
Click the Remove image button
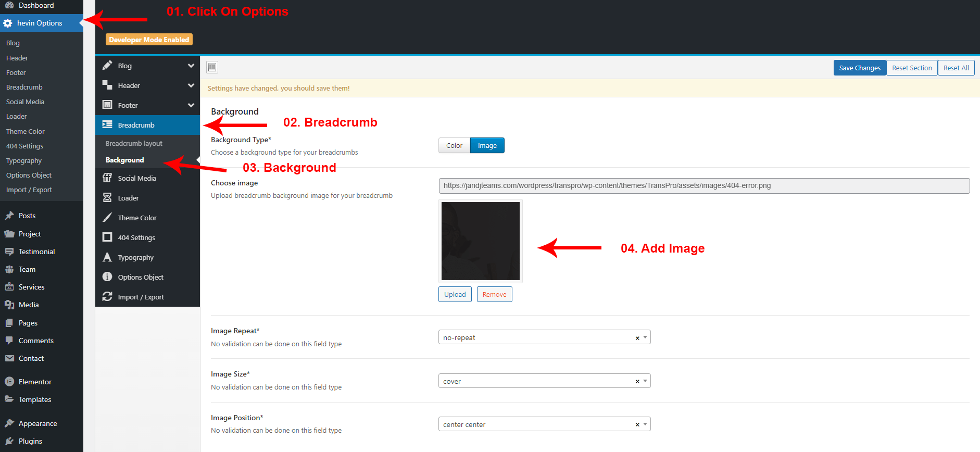coord(494,294)
